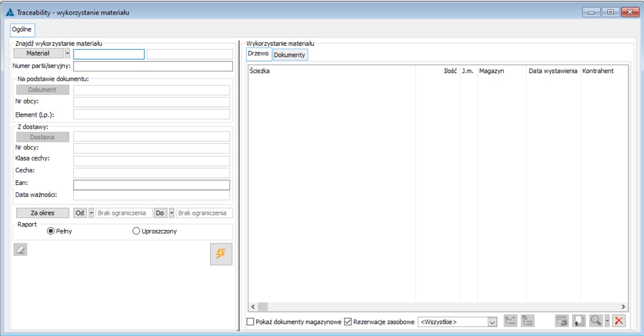Click the horizontal scrollbar thumb in tree

click(x=263, y=307)
